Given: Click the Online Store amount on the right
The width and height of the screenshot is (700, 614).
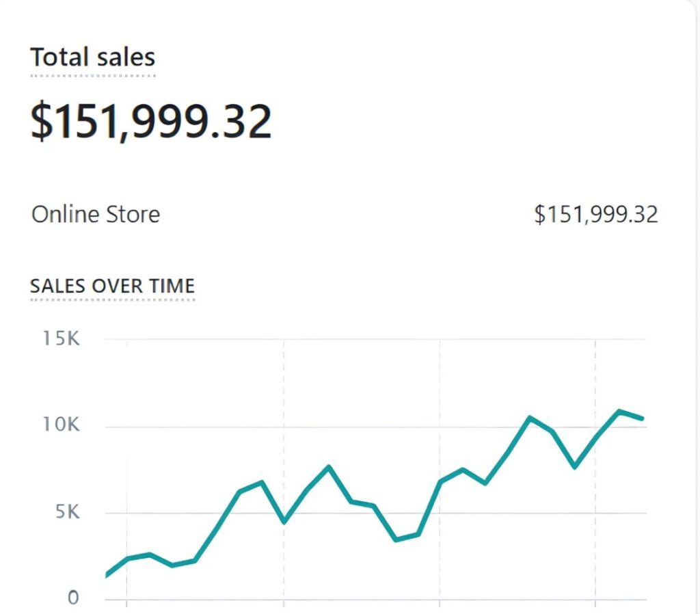Looking at the screenshot, I should [595, 215].
